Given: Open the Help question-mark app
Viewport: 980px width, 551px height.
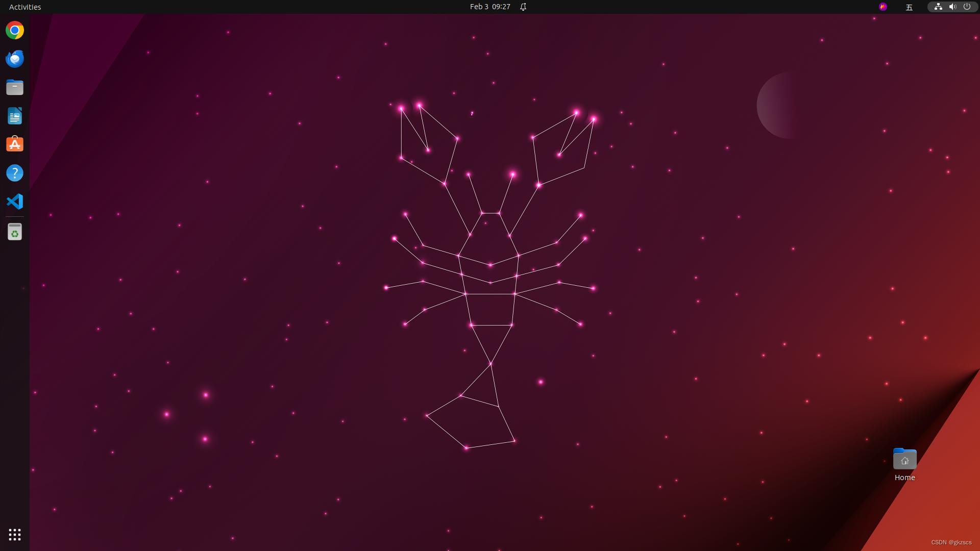Looking at the screenshot, I should (15, 173).
